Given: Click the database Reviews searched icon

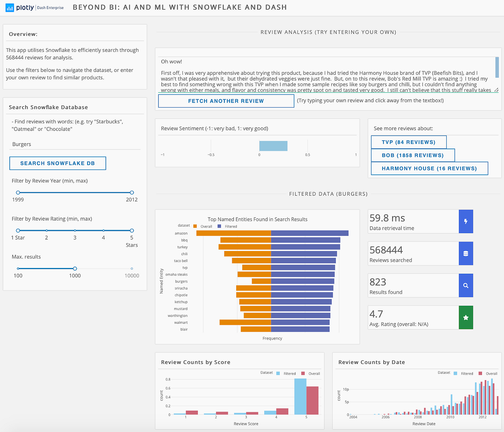Looking at the screenshot, I should coord(466,254).
